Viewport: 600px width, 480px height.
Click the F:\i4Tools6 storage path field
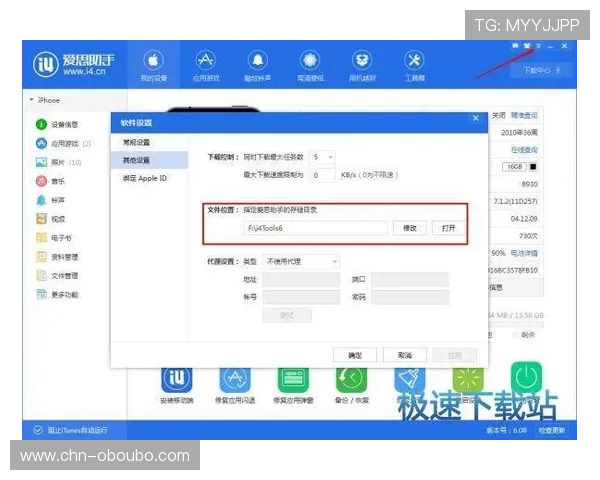pyautogui.click(x=315, y=228)
